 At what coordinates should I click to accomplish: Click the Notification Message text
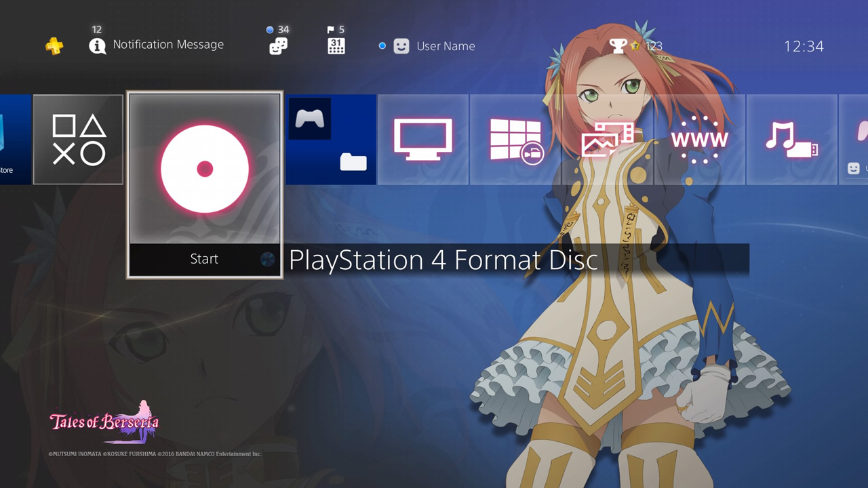[168, 45]
